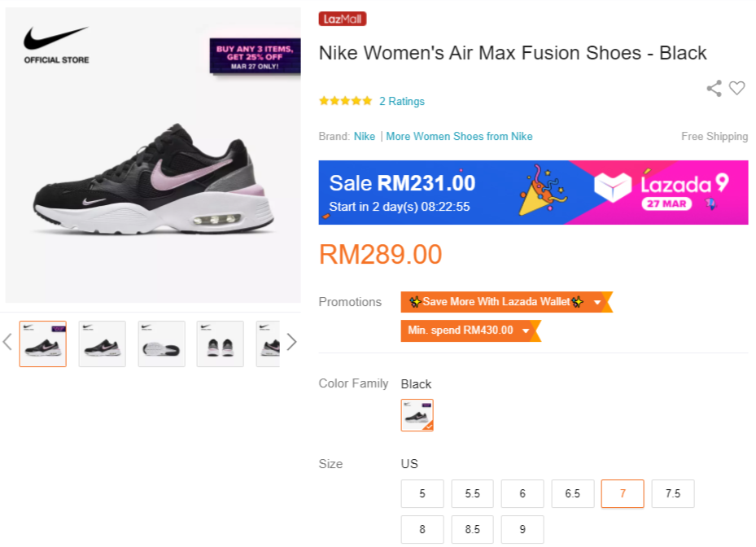Expand Save More With Lazada Wallet promotion
This screenshot has height=547, width=756.
pyautogui.click(x=505, y=302)
